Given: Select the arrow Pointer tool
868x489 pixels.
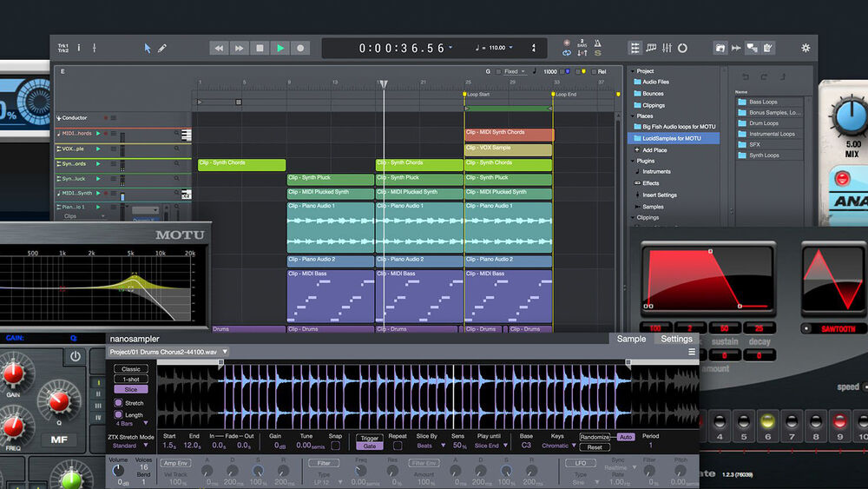Looking at the screenshot, I should click(x=148, y=49).
